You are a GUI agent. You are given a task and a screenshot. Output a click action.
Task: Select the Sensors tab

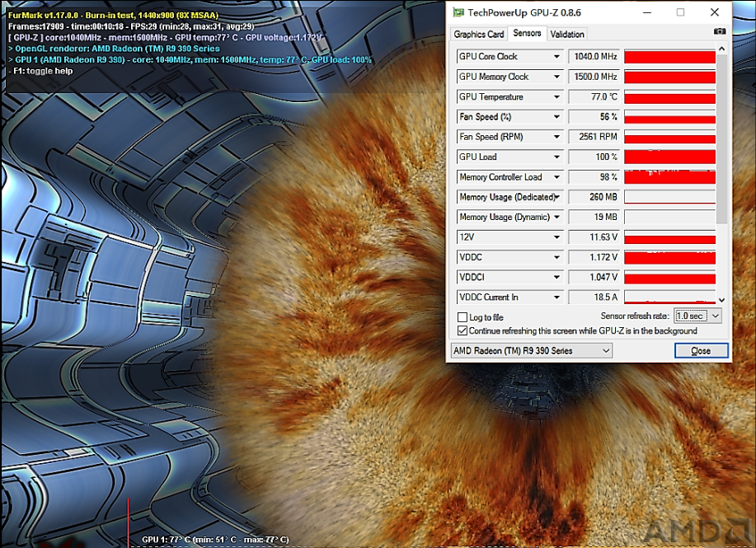[527, 33]
